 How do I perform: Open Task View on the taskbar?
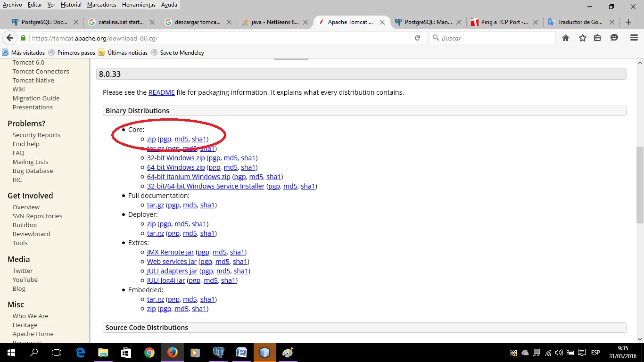[57, 353]
